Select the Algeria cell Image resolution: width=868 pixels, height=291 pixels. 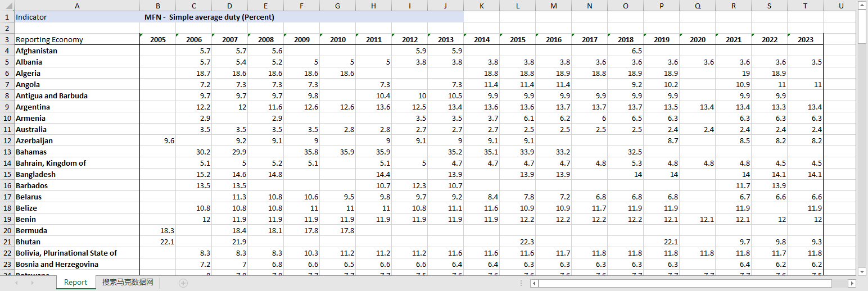pos(76,73)
